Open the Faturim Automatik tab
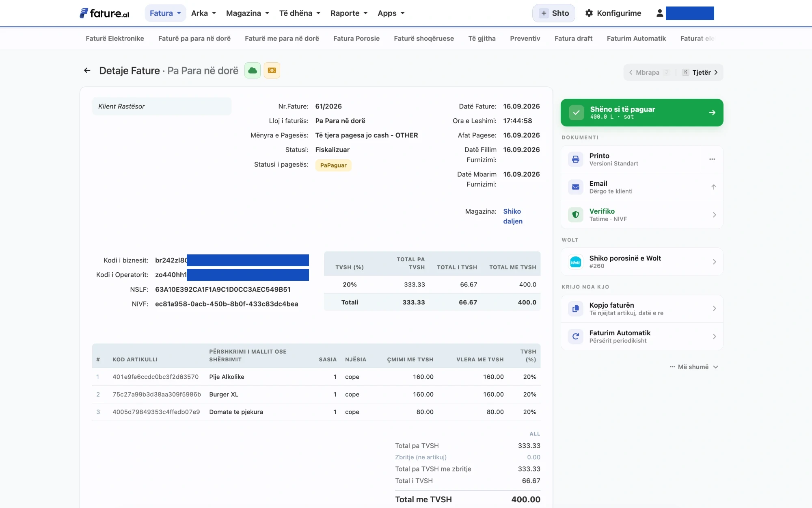 click(636, 38)
